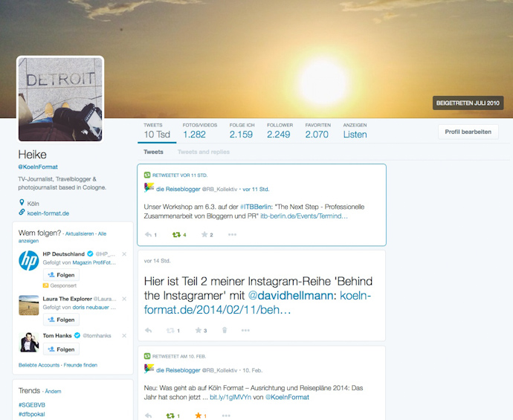Click the Detroit profile photo
The width and height of the screenshot is (513, 420).
[x=60, y=99]
